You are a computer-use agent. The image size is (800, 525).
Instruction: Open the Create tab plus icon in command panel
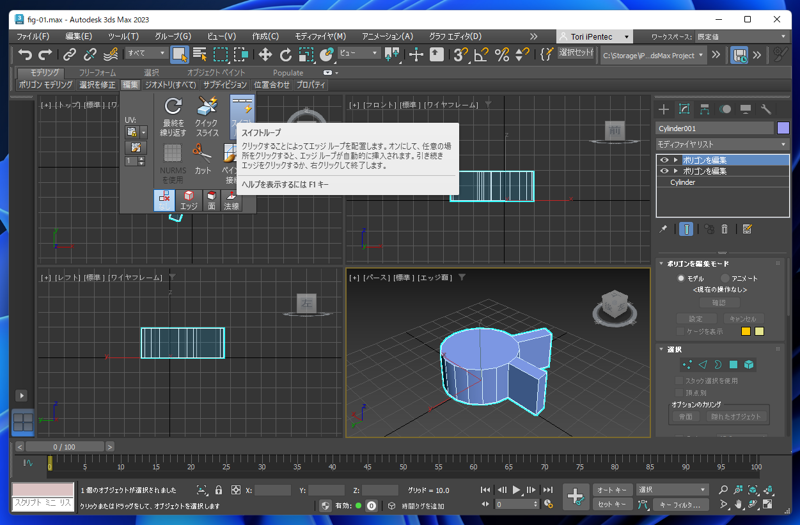point(663,109)
